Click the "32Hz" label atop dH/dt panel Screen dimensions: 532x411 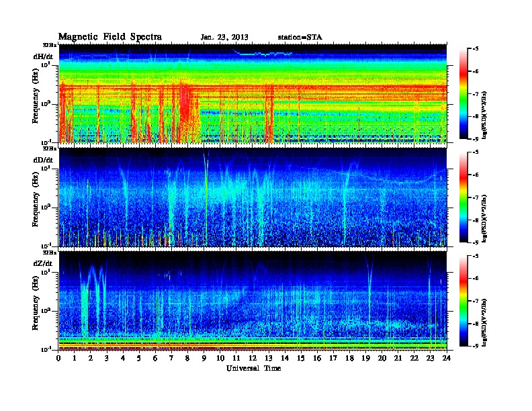click(50, 45)
